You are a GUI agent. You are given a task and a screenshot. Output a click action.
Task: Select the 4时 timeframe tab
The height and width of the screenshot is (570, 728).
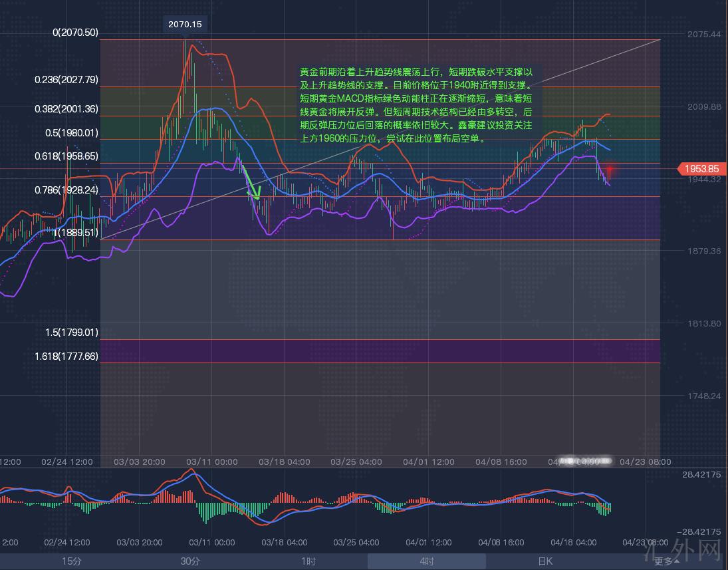[427, 561]
